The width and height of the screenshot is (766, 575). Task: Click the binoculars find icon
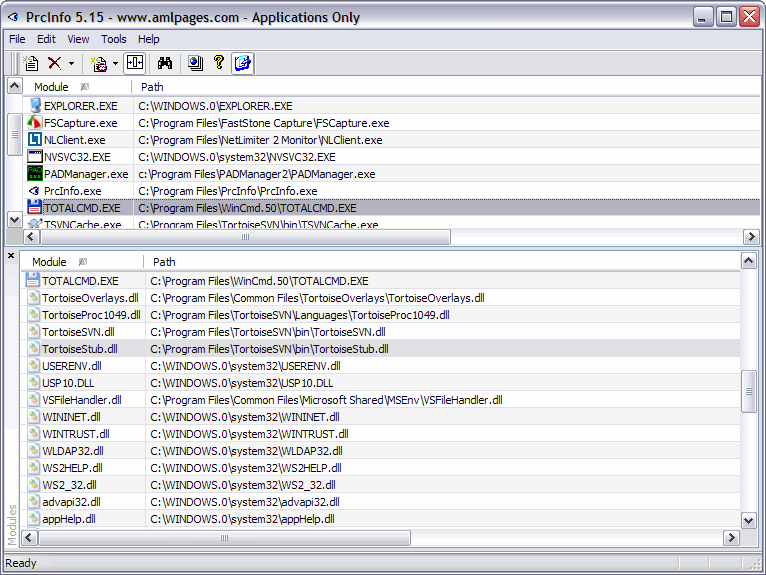pos(165,63)
